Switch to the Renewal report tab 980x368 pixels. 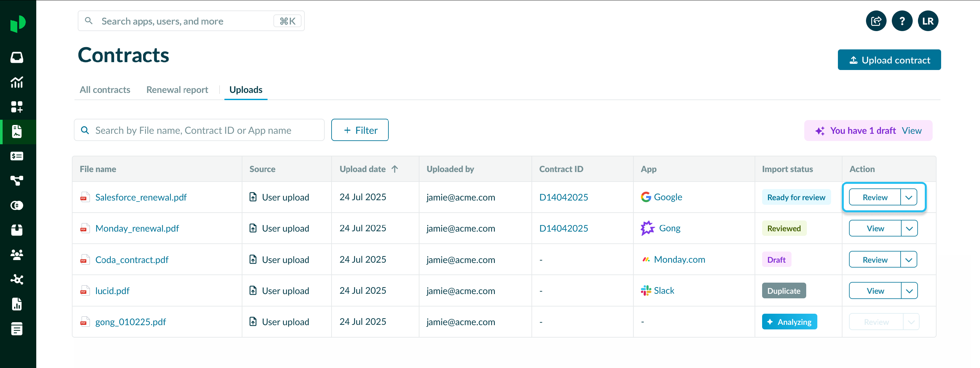point(177,90)
